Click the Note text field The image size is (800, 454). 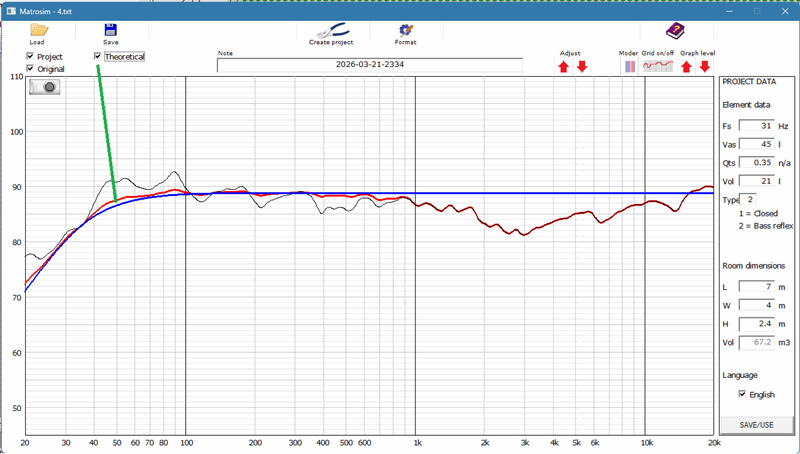pos(369,65)
